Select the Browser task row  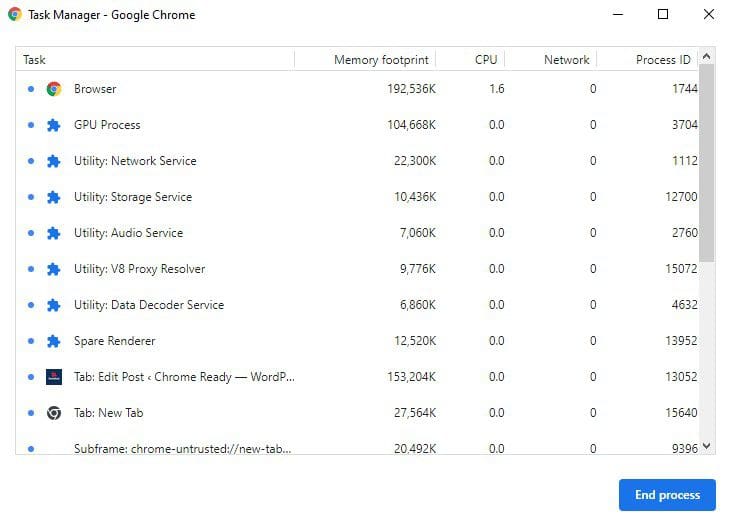(357, 89)
